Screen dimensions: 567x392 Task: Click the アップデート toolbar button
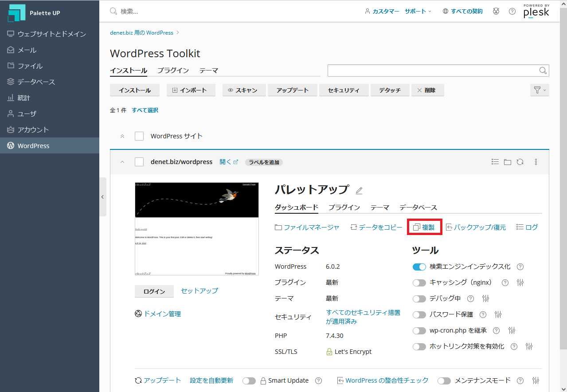pos(293,90)
